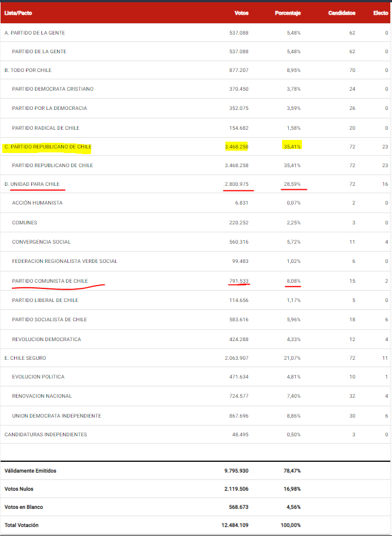Click the 867.696 votes value of UDI
The height and width of the screenshot is (536, 392).
[238, 416]
